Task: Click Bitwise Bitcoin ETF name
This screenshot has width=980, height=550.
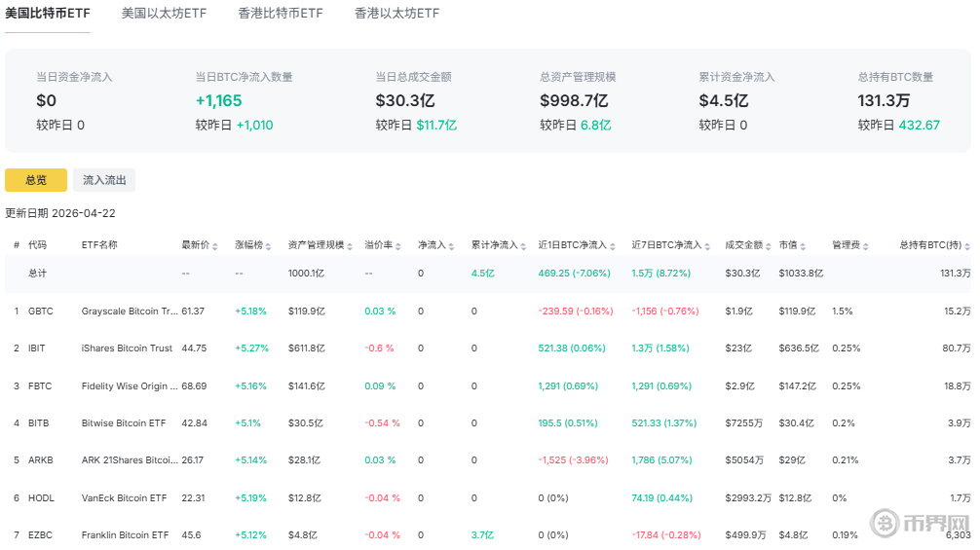Action: pyautogui.click(x=124, y=422)
